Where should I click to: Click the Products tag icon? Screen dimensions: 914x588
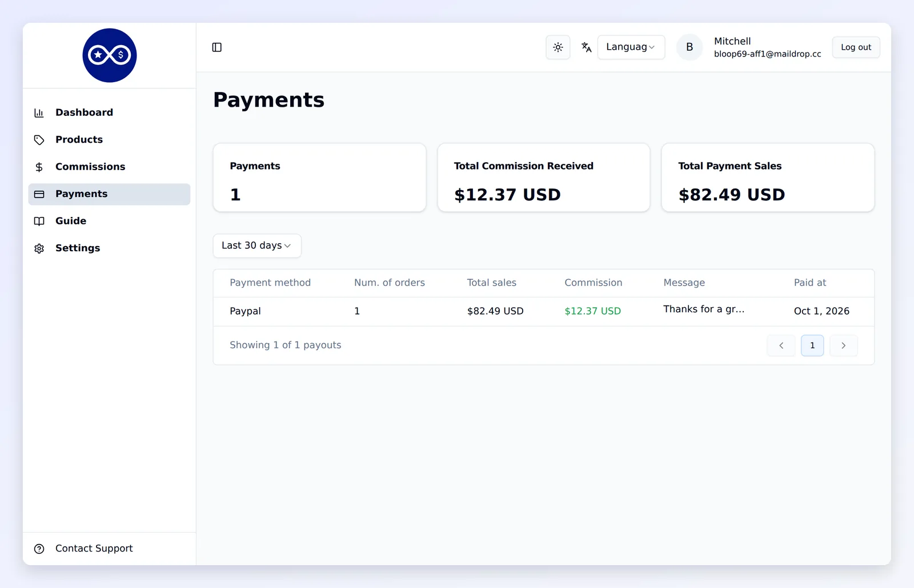(39, 140)
